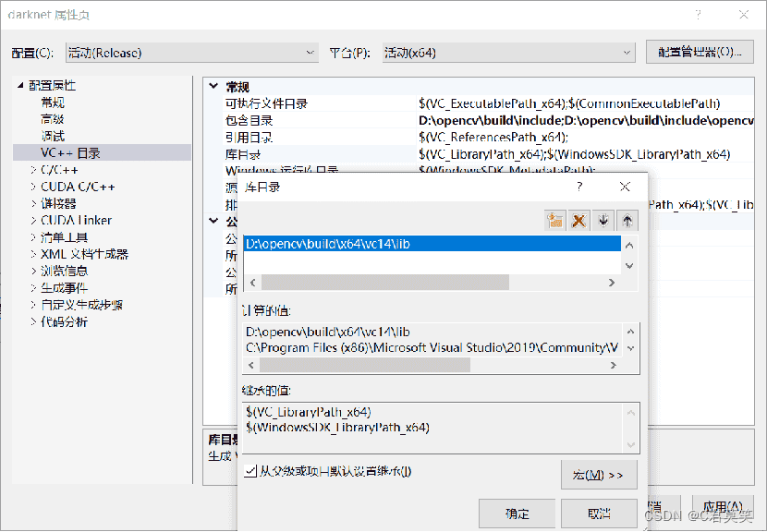This screenshot has height=532, width=767.
Task: Click 应用(A) button in property page
Action: (x=723, y=506)
